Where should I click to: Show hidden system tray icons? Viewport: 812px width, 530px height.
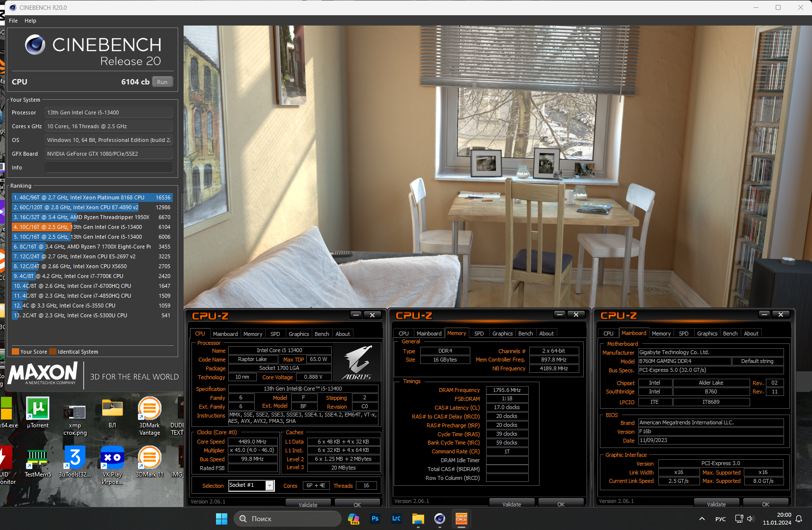[x=702, y=519]
